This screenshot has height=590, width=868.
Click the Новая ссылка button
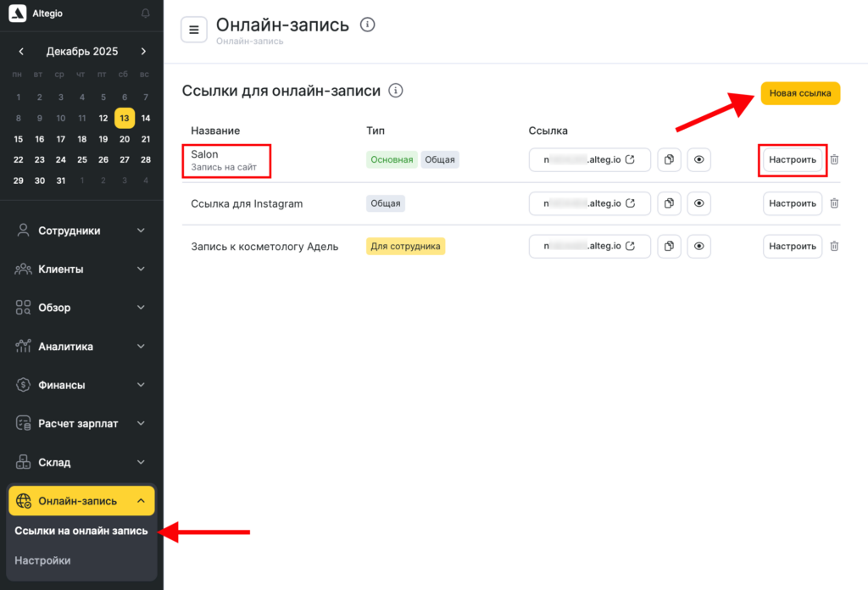pyautogui.click(x=799, y=93)
